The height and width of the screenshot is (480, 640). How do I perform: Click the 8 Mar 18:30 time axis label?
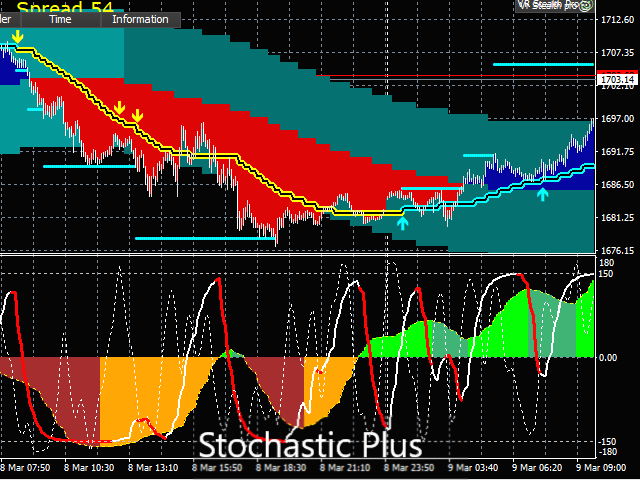[282, 467]
